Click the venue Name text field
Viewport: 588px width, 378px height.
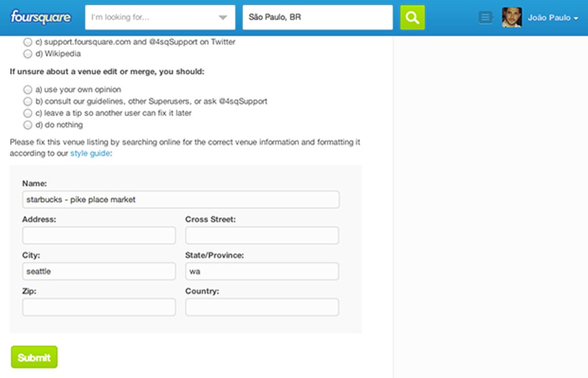(180, 200)
